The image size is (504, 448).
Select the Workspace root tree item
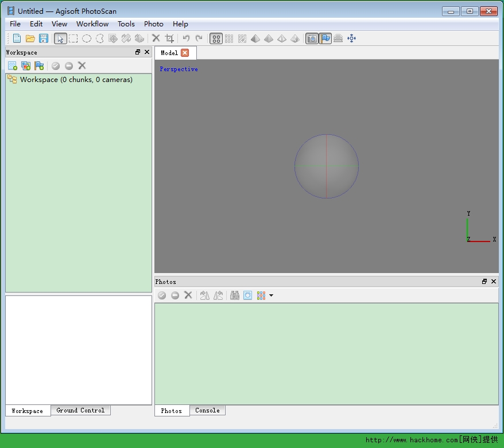[x=76, y=80]
